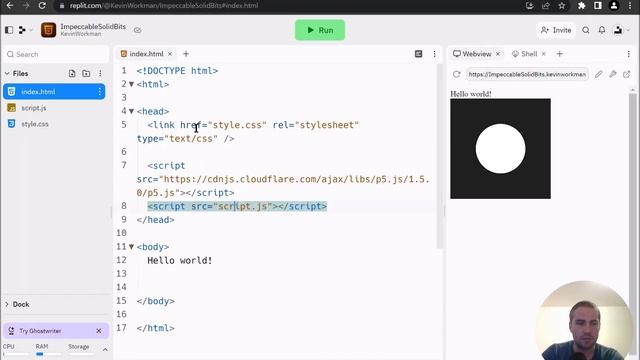The image size is (640, 360).
Task: Fold the html tag on line 2
Action: click(131, 84)
